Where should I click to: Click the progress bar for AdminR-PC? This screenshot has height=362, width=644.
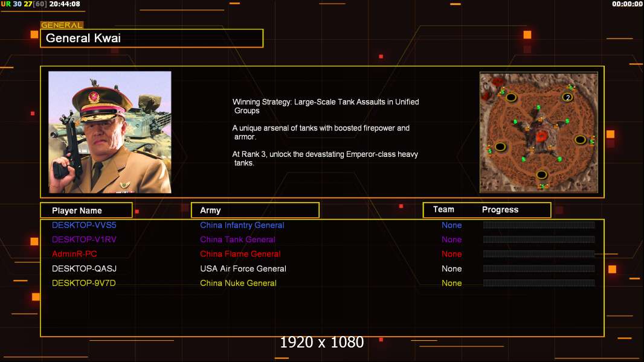pos(539,254)
